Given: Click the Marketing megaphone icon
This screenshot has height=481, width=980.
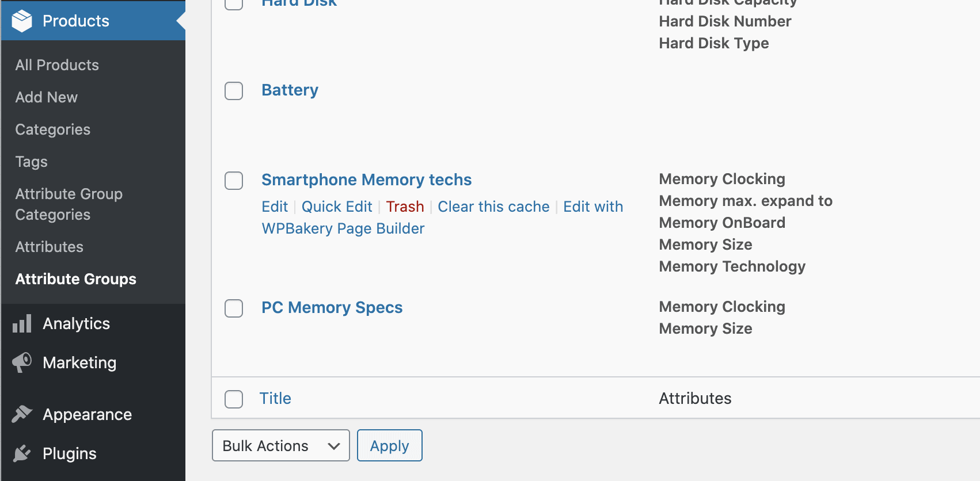Looking at the screenshot, I should coord(22,362).
